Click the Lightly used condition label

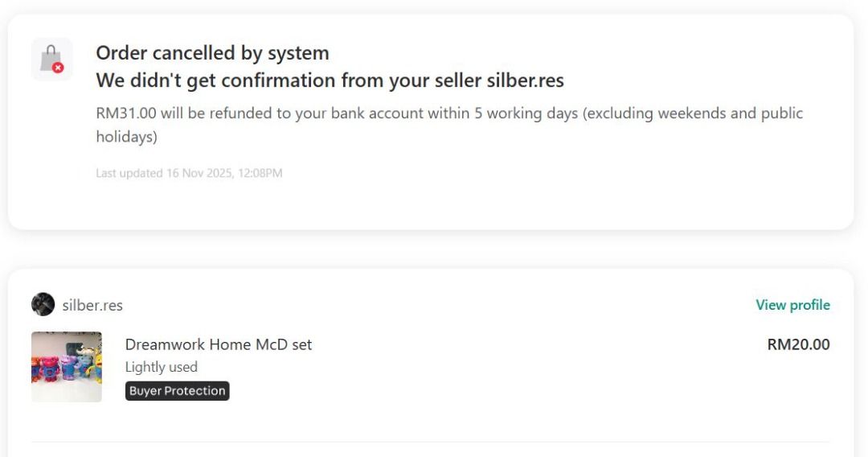pos(161,367)
